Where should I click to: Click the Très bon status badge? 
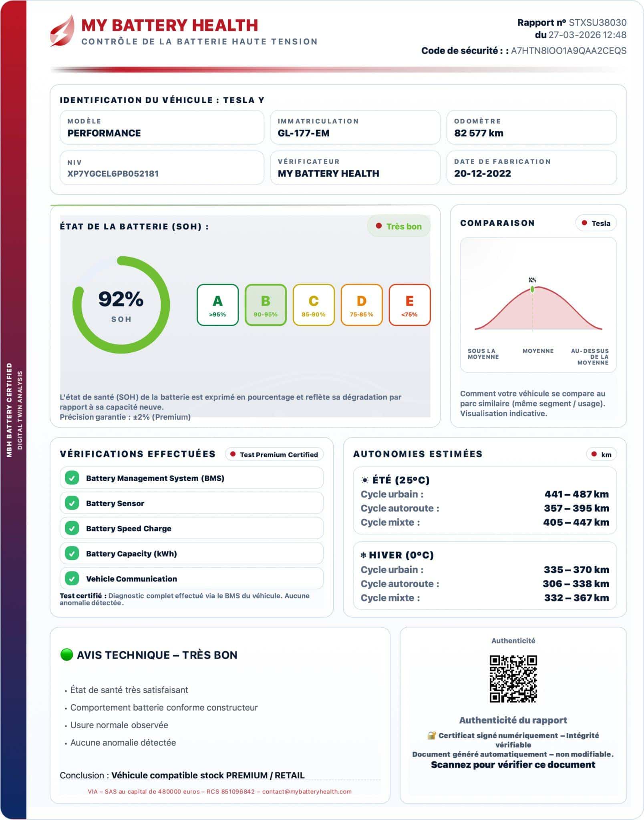tap(398, 226)
